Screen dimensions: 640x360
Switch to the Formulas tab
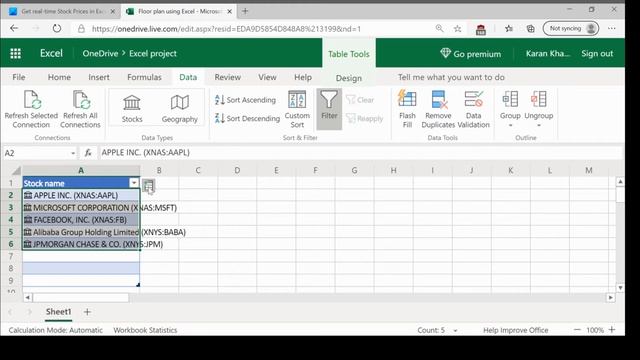tap(144, 77)
